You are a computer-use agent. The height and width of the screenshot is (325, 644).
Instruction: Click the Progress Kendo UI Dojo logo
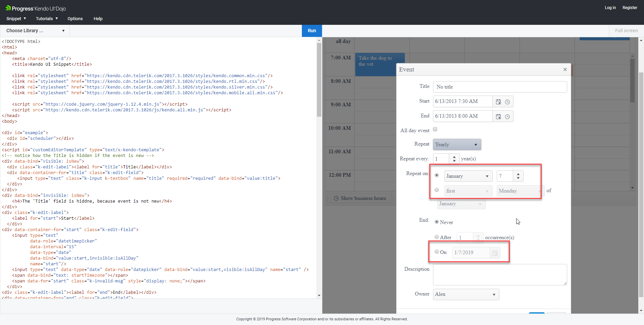(x=36, y=8)
